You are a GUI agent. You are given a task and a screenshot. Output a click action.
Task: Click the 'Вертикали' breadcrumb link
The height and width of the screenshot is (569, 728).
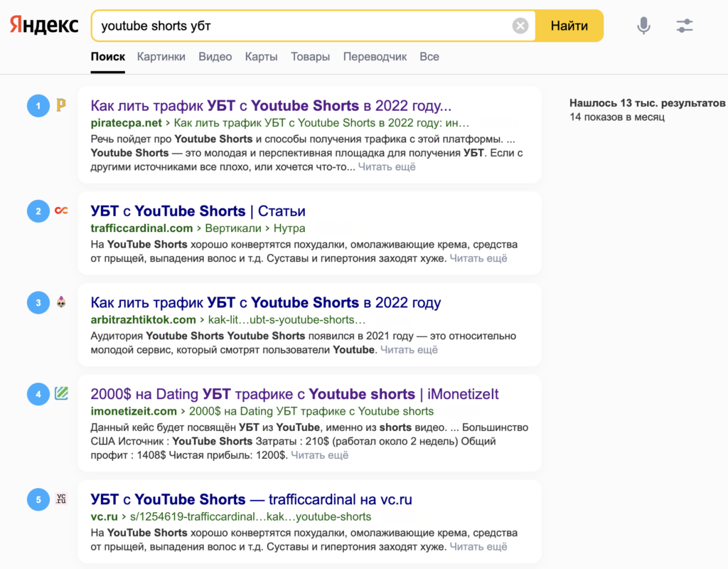(x=232, y=228)
